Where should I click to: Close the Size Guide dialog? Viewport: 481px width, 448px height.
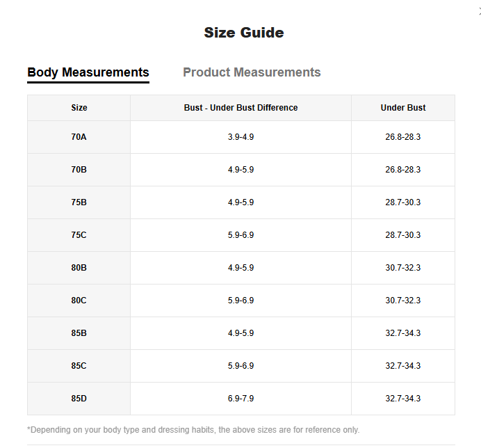coord(480,12)
